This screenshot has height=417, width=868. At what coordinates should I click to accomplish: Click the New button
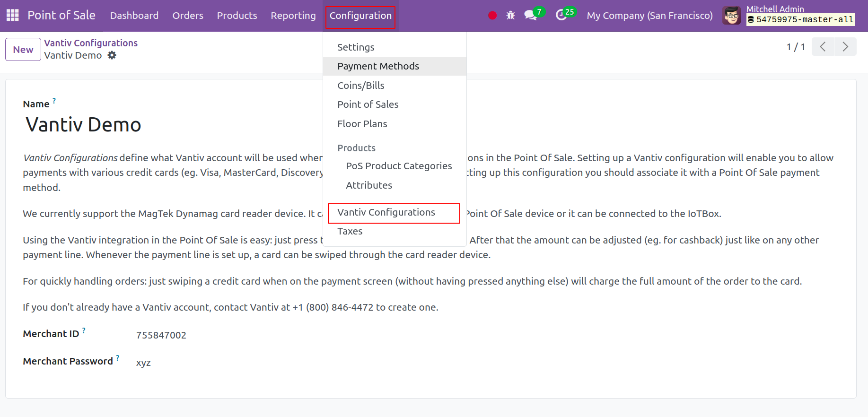pyautogui.click(x=23, y=50)
